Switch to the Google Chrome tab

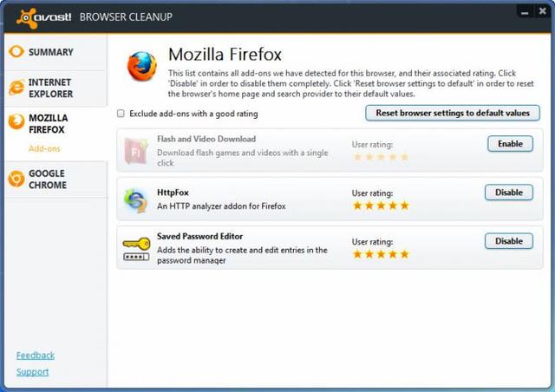coord(47,179)
